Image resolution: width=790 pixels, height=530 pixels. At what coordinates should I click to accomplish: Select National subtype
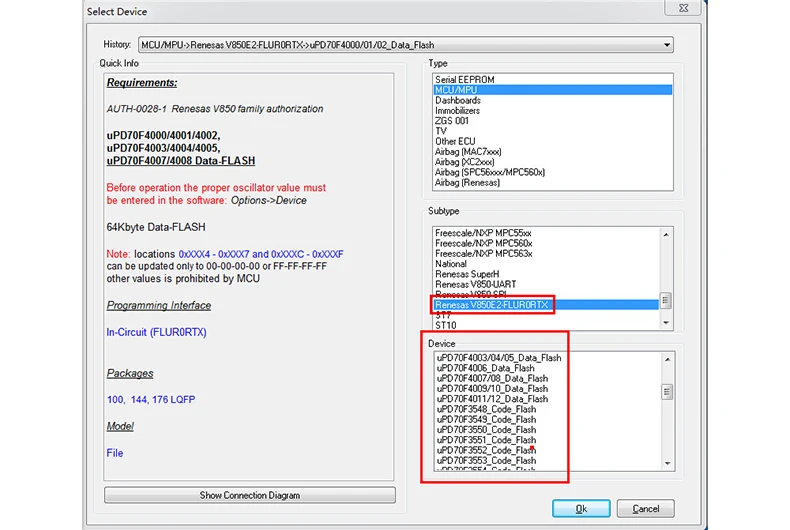546,264
